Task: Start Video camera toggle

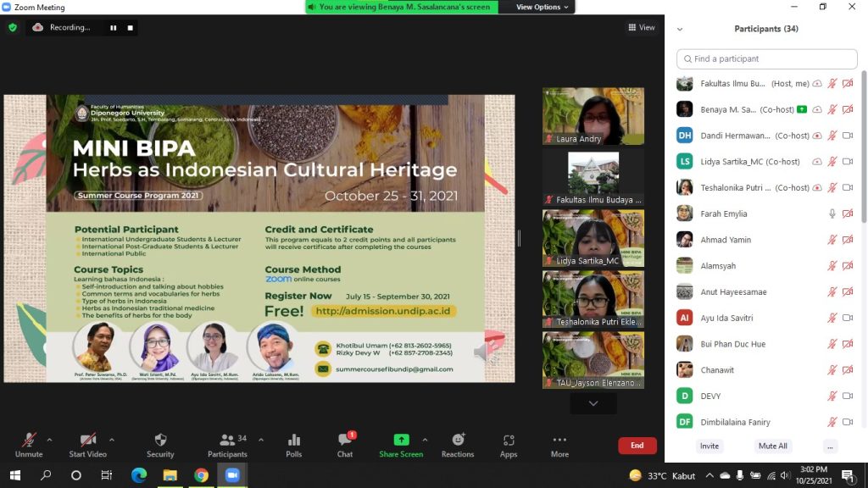Action: (x=88, y=441)
